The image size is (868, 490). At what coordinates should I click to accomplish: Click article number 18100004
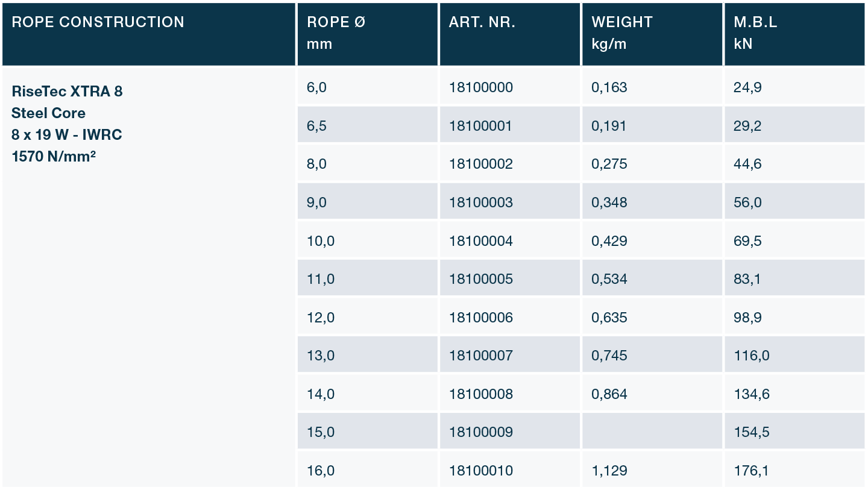click(x=481, y=241)
